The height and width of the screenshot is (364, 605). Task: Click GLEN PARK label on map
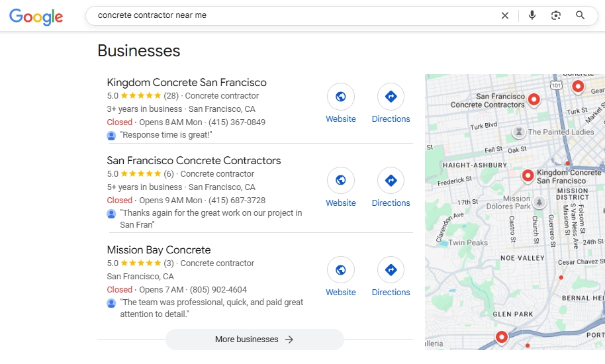pos(513,314)
